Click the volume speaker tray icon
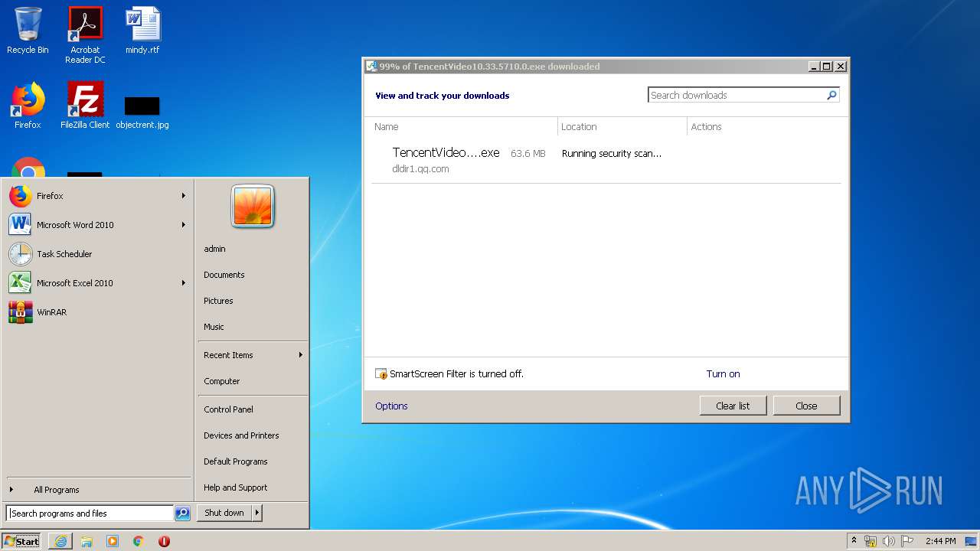 point(889,541)
